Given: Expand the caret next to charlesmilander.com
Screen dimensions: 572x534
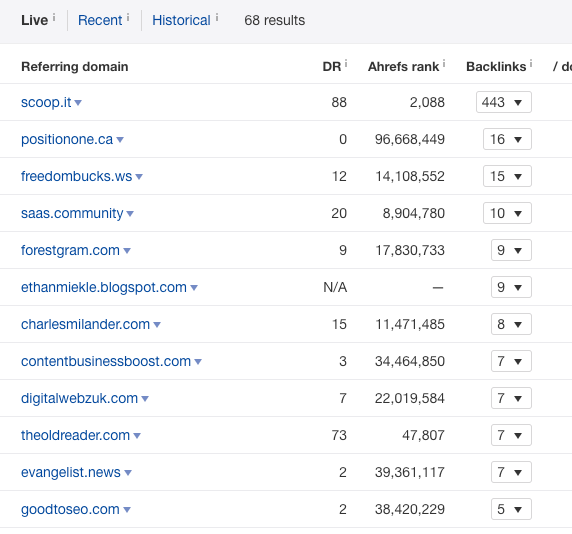Looking at the screenshot, I should pos(157,325).
